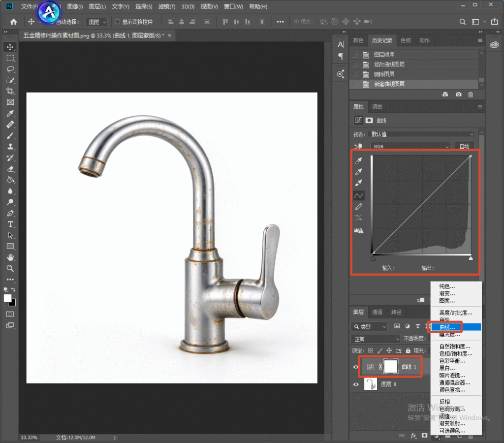
Task: Click the Home icon in options bar
Action: tap(13, 22)
